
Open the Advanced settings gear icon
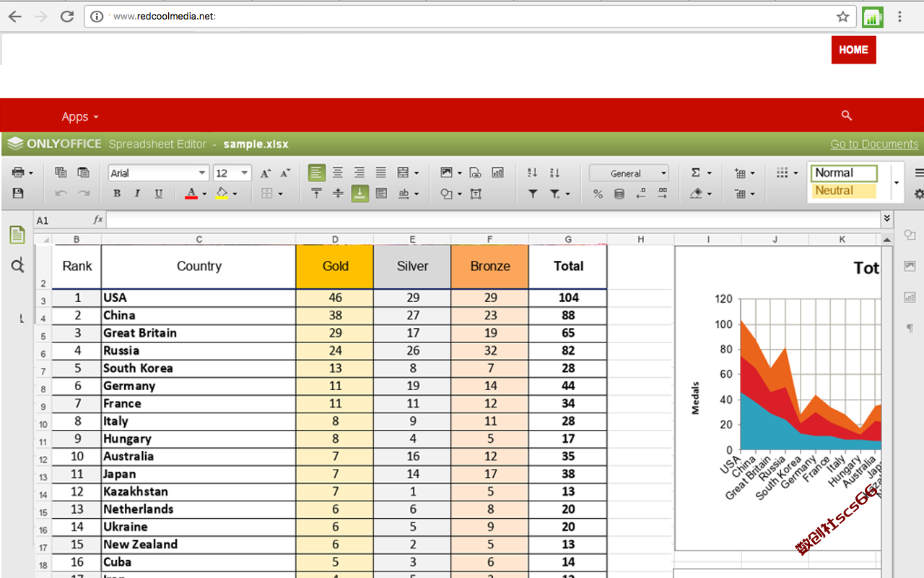point(919,194)
